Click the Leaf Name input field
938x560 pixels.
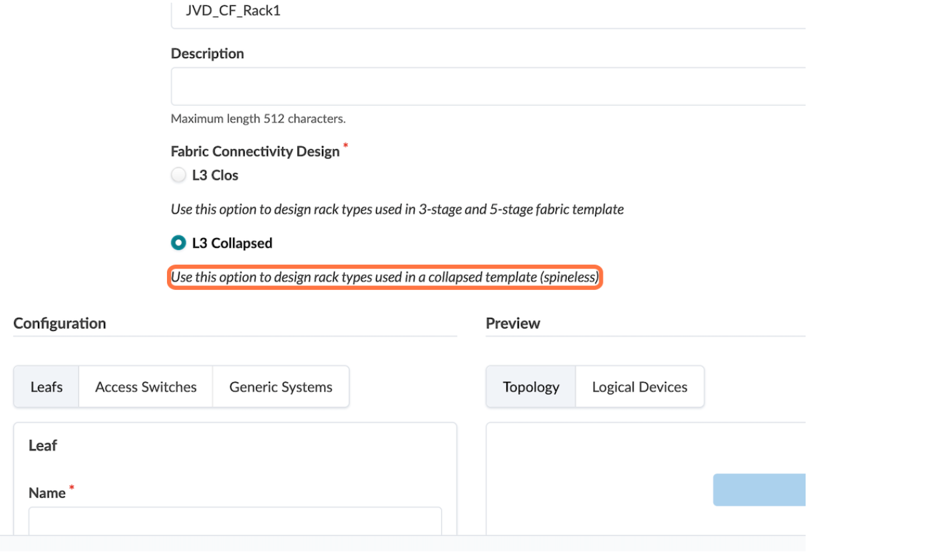point(235,521)
